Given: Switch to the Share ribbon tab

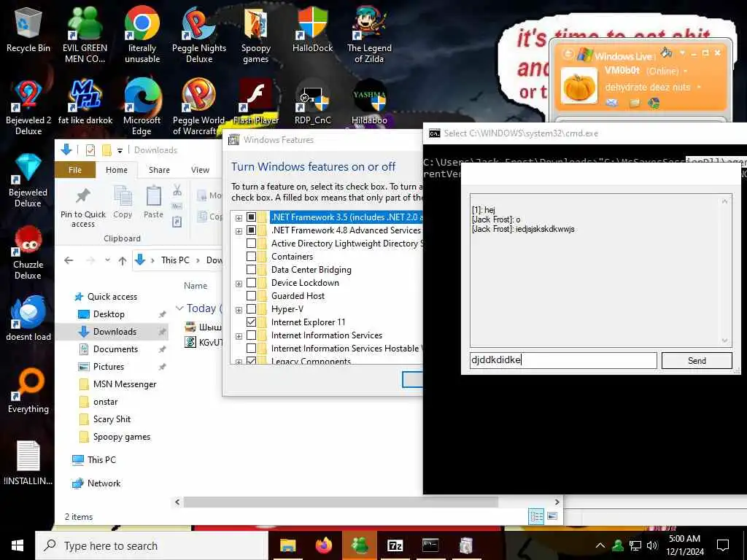Looking at the screenshot, I should tap(159, 170).
